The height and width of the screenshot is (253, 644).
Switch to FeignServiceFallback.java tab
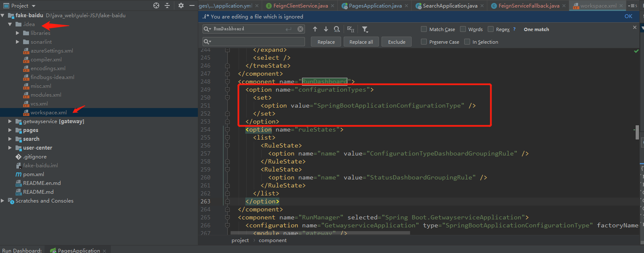(529, 6)
